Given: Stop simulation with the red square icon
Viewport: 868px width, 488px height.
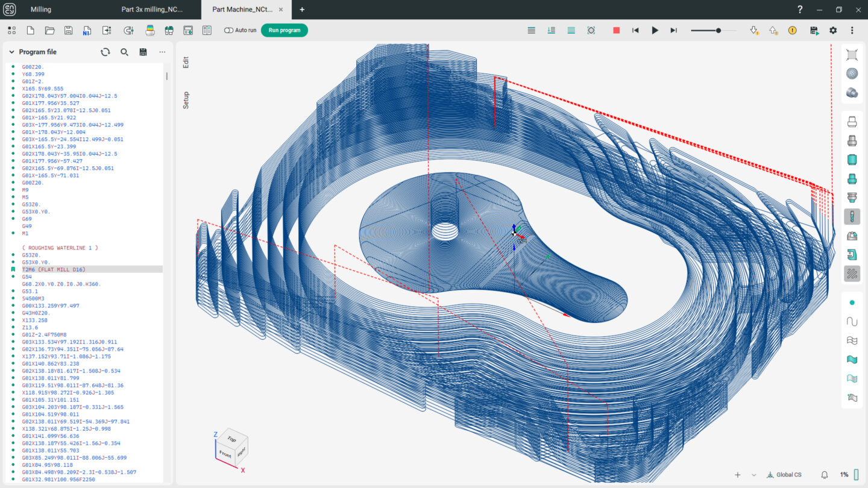Looking at the screenshot, I should tap(616, 30).
